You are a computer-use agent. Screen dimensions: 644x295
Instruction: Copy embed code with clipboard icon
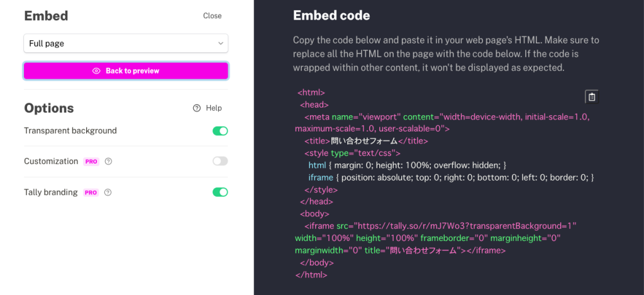[x=591, y=97]
